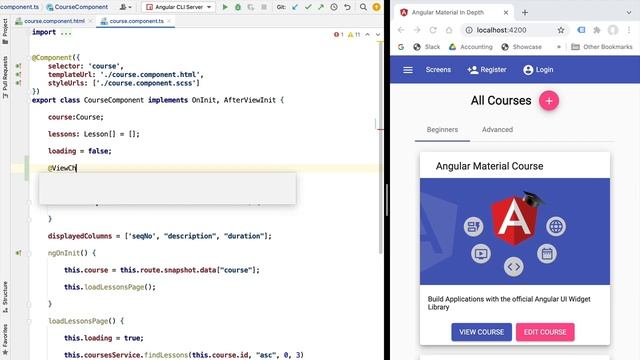
Task: Click the orange IDE update notification icon
Action: [x=376, y=7]
